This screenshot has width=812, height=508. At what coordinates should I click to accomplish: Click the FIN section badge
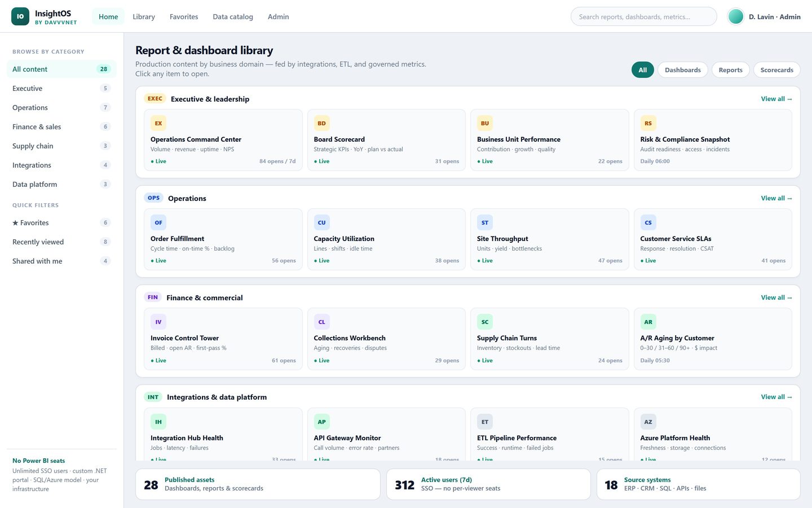pos(153,297)
